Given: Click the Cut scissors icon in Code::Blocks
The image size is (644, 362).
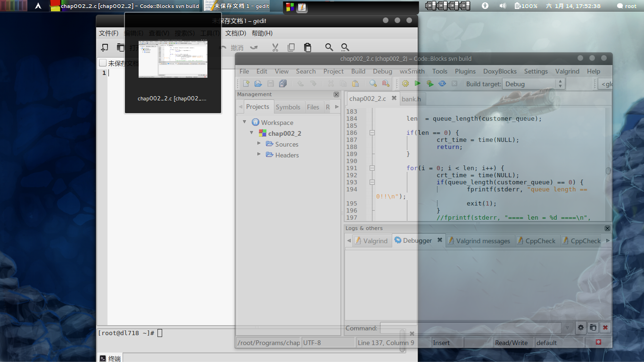Looking at the screenshot, I should (x=331, y=83).
